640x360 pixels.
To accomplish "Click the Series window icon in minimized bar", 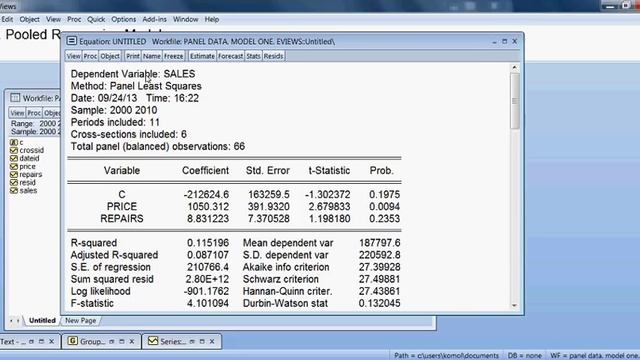I will (x=153, y=341).
